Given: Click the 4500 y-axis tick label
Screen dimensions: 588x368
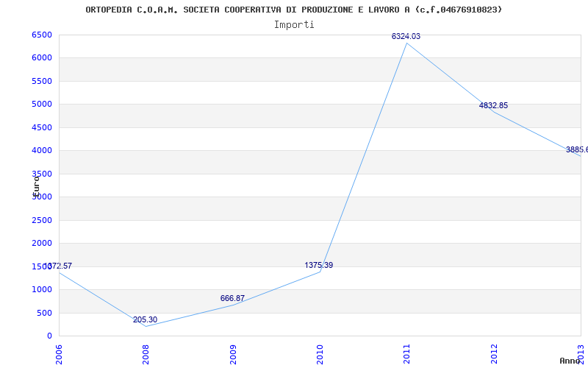Looking at the screenshot, I should 42,127.
